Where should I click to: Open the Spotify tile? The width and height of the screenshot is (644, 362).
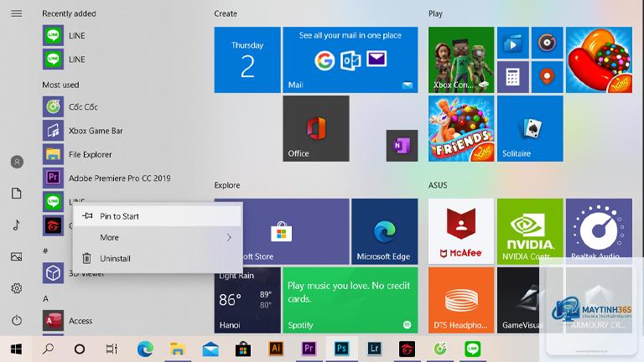[351, 300]
